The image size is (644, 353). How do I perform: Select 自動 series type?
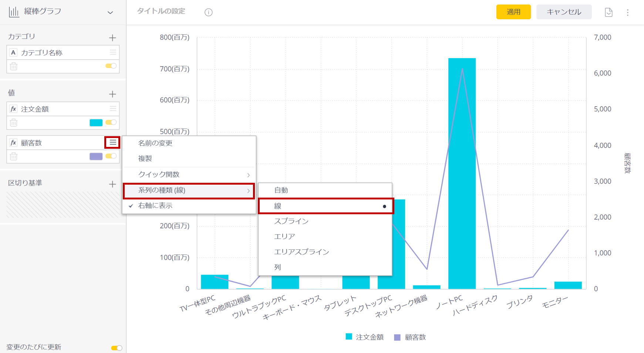coord(325,190)
